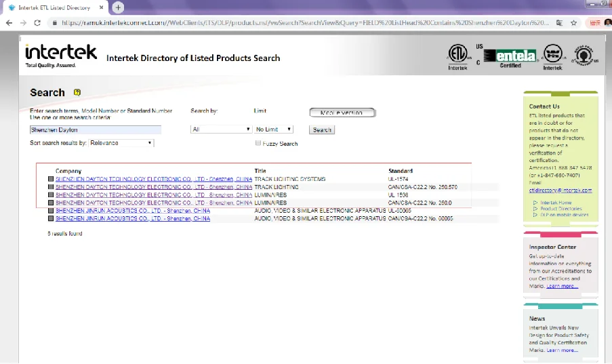Click the UL-1574 standard cell
Viewport: 612px width, 364px height.
398,179
